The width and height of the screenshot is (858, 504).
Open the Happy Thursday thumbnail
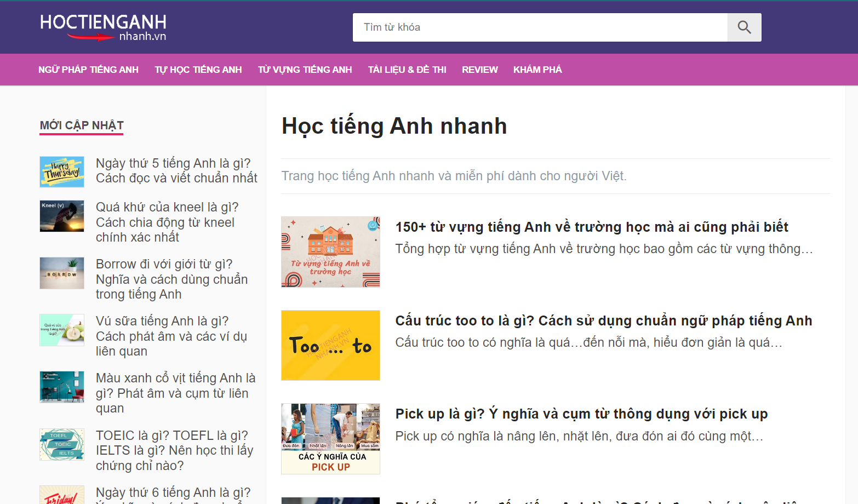62,172
